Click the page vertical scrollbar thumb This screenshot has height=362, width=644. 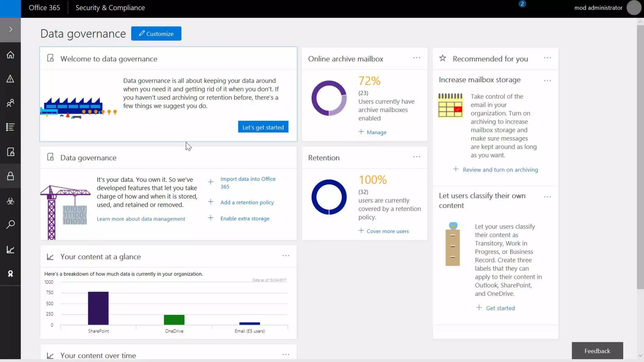(640, 157)
